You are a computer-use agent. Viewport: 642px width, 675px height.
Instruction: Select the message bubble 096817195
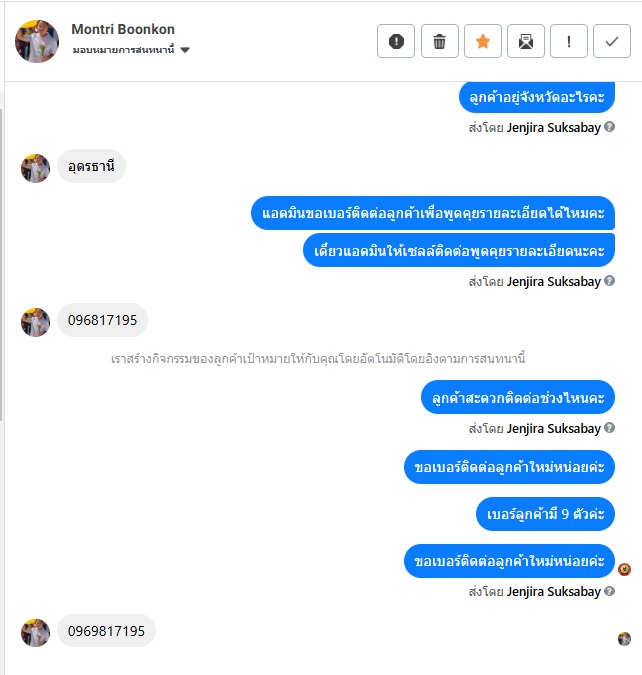coord(102,320)
